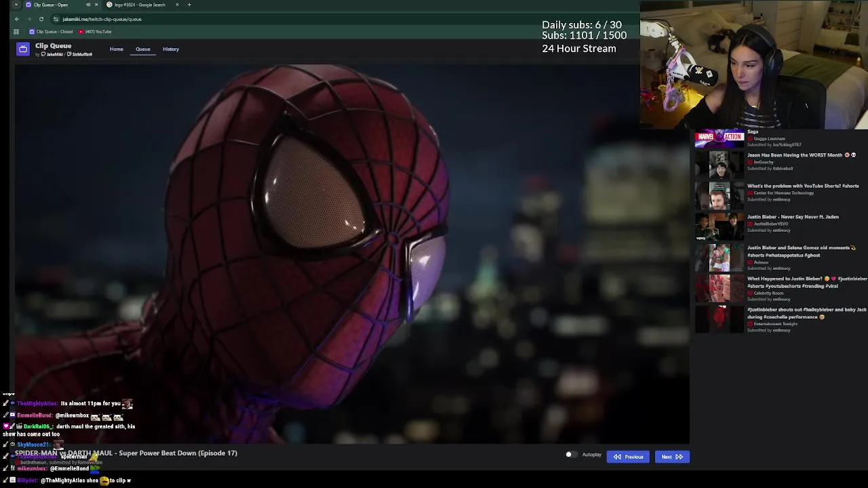Click '#justinbieber shouts out #haileybieber' title

click(807, 313)
